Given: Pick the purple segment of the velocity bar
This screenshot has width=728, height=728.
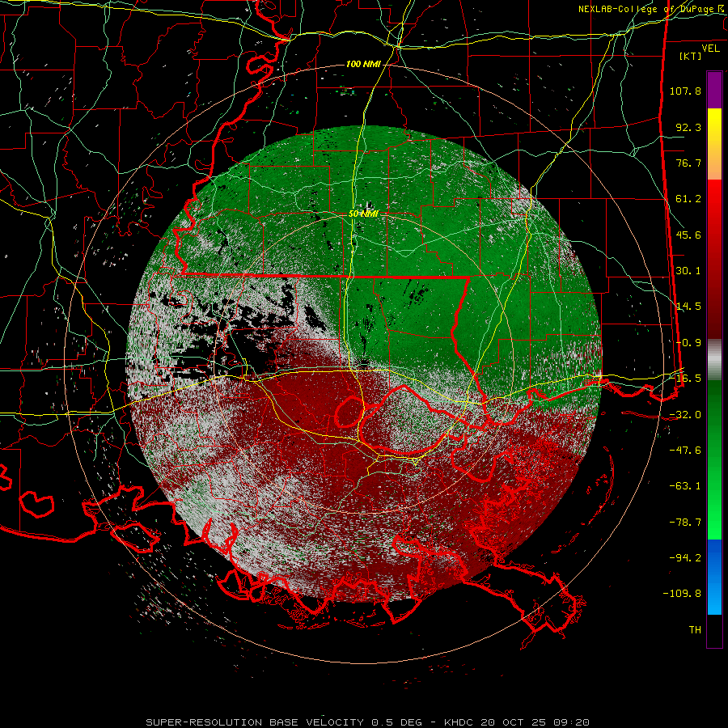Looking at the screenshot, I should click(x=714, y=90).
